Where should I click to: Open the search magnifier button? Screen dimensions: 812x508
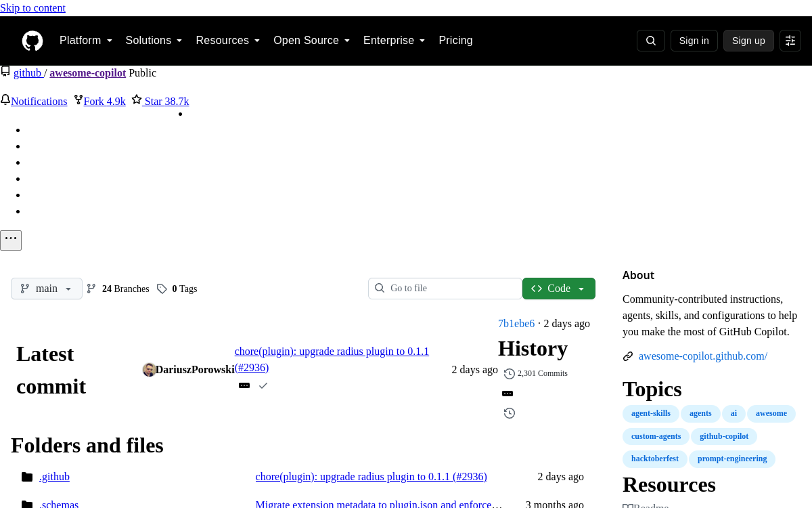(x=651, y=41)
